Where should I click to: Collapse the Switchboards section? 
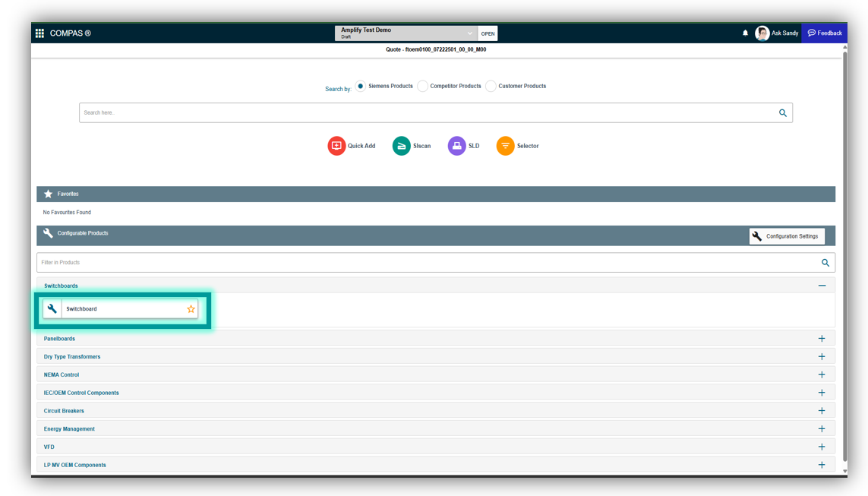pyautogui.click(x=822, y=286)
